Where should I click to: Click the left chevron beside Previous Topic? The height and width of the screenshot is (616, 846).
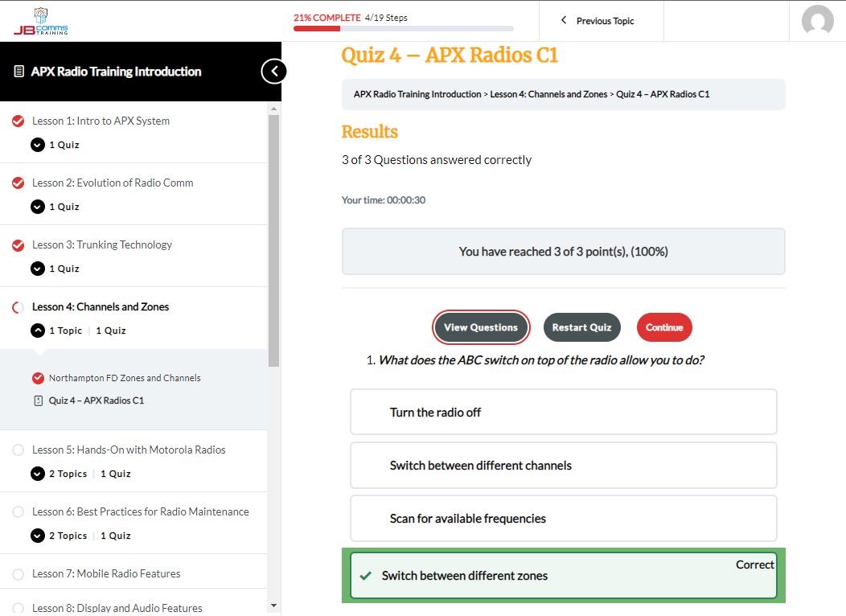pyautogui.click(x=564, y=20)
